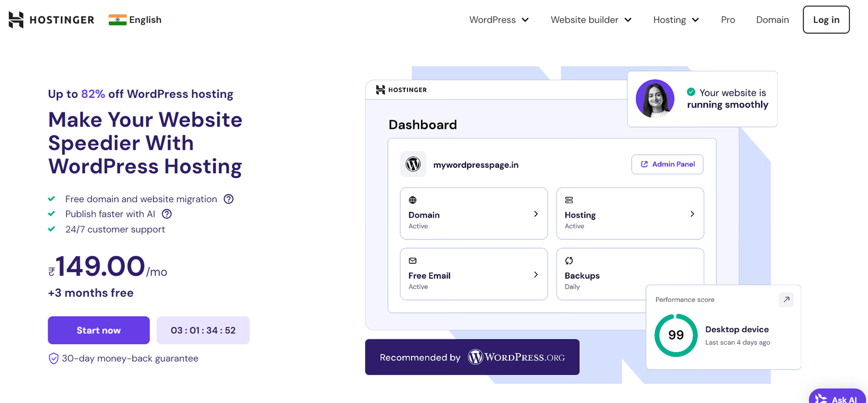Open the Performance score expand arrow
This screenshot has height=403, width=868.
786,300
